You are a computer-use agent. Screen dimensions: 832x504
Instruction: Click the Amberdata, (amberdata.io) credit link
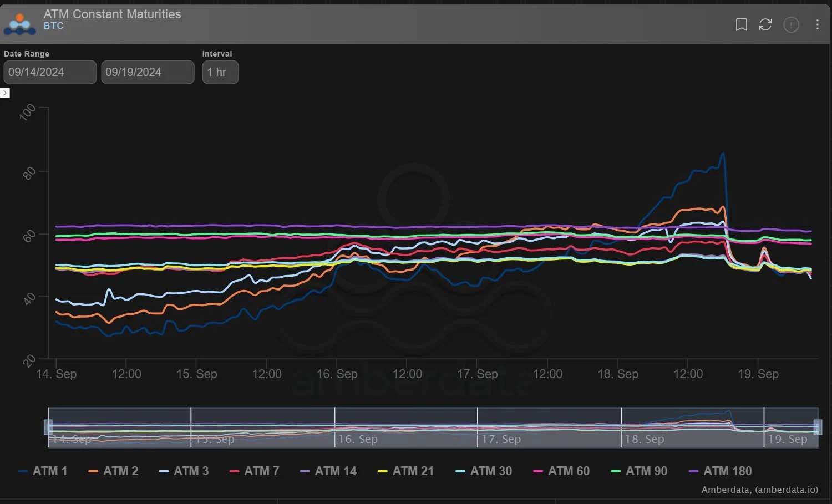759,490
